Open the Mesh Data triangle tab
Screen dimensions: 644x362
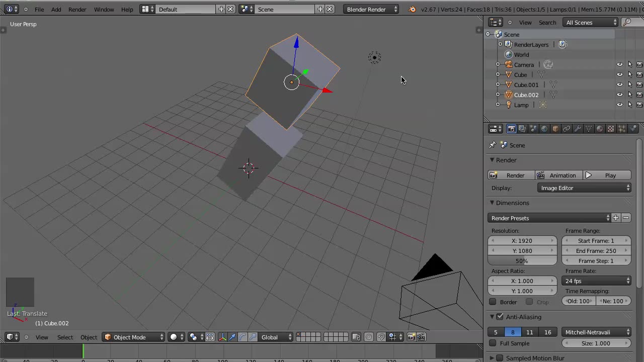click(589, 129)
